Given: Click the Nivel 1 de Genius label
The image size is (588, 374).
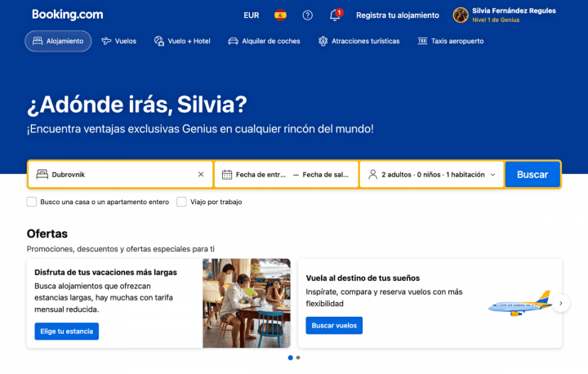Looking at the screenshot, I should [496, 20].
